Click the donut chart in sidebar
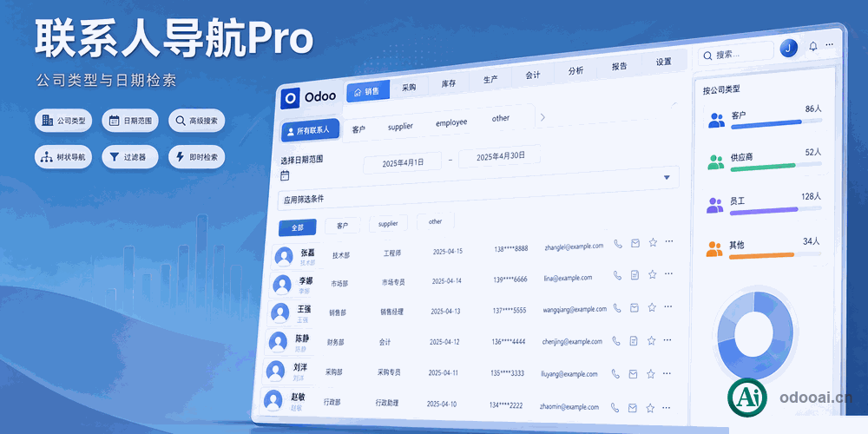This screenshot has width=868, height=434. point(754,333)
